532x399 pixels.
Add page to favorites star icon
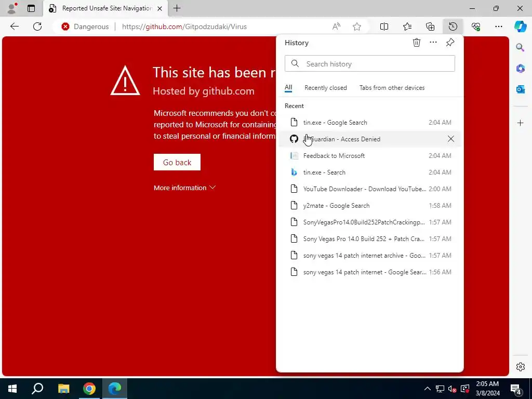[x=356, y=26]
